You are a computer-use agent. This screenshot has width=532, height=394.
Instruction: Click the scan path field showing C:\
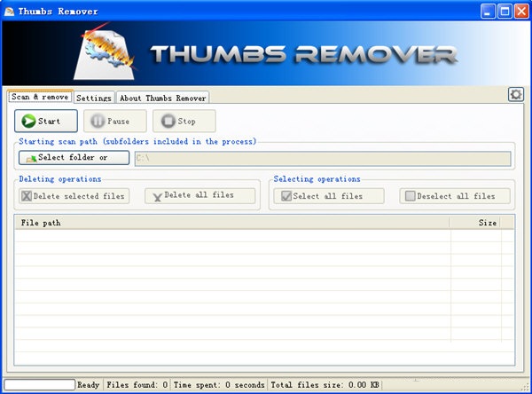click(322, 158)
